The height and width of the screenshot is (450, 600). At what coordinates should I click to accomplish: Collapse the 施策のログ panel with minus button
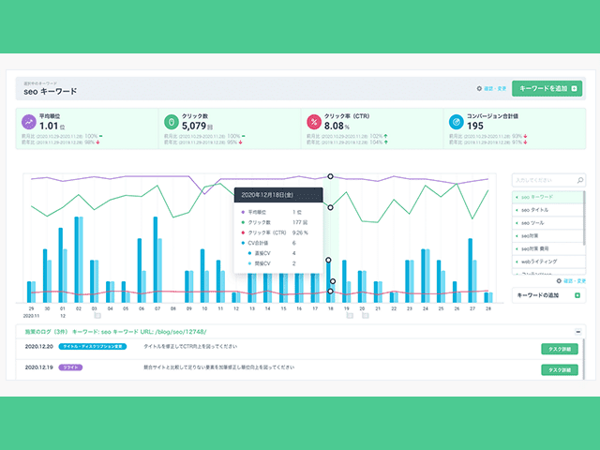577,331
